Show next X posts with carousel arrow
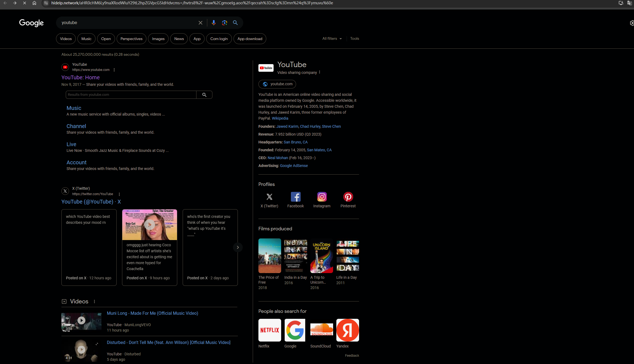Screen dimensions: 634x364 pyautogui.click(x=238, y=247)
